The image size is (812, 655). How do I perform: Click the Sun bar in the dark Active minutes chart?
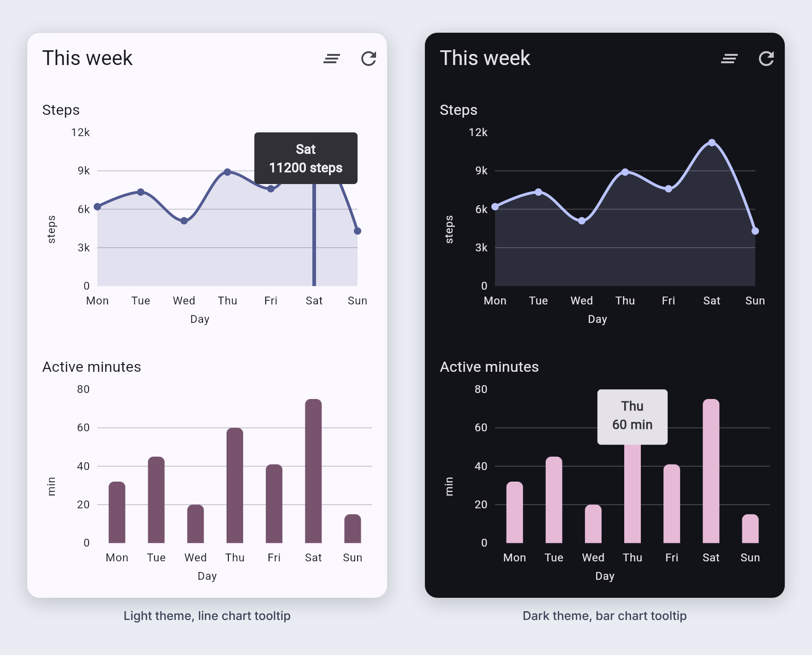click(750, 529)
